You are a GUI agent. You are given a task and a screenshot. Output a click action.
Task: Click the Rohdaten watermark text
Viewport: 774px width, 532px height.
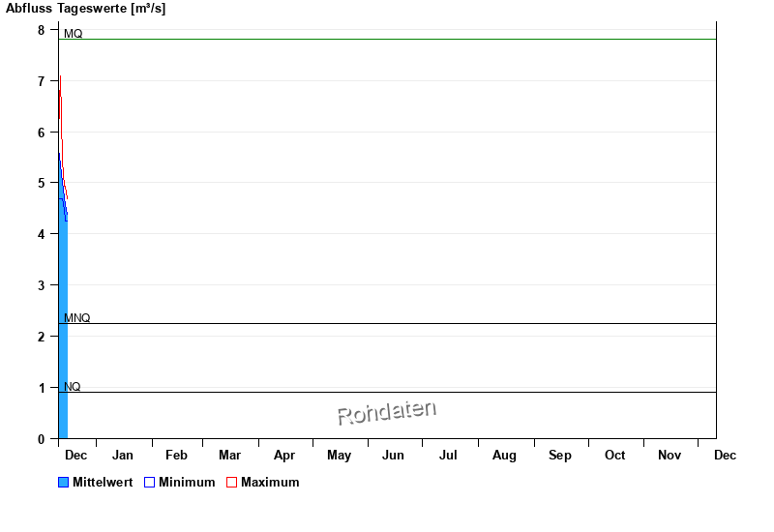[x=387, y=413]
